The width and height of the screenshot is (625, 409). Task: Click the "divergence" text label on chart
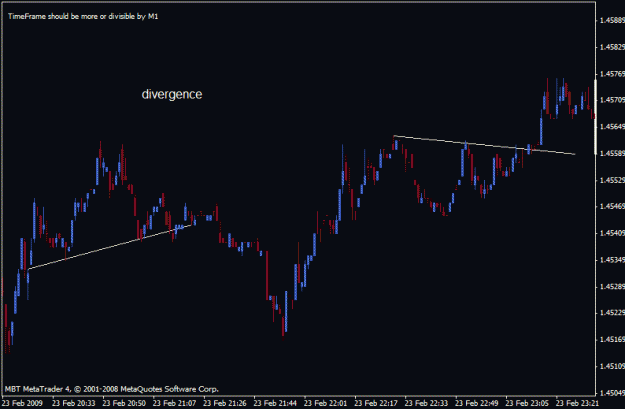coord(172,94)
